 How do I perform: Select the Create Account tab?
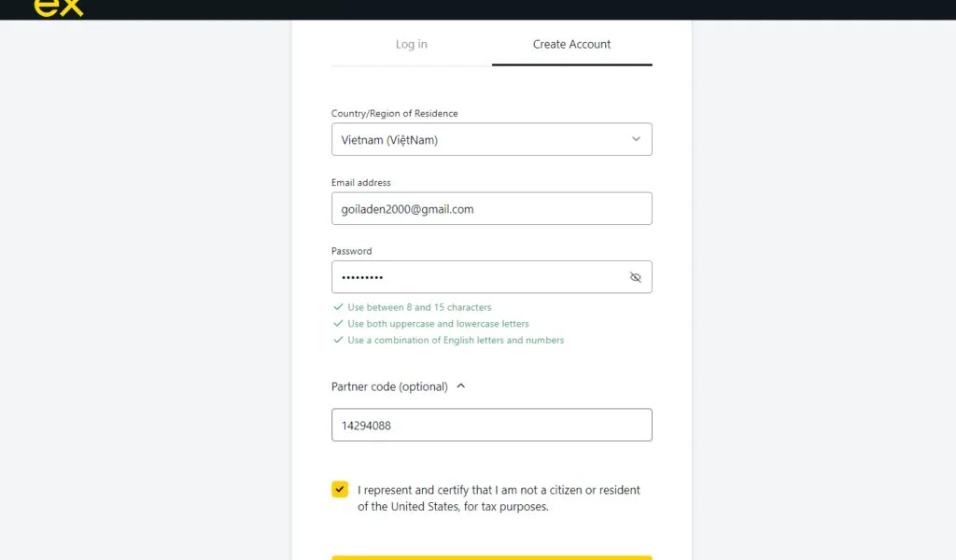(571, 44)
